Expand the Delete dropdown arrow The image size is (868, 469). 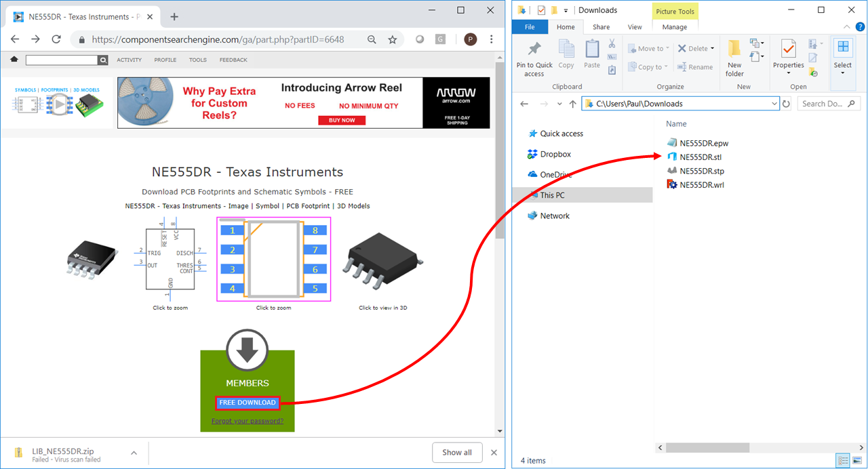pos(713,49)
